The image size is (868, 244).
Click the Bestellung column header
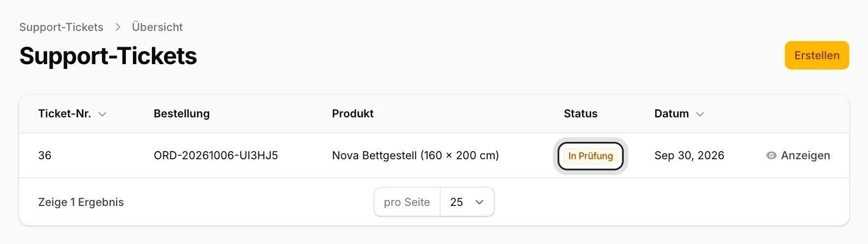point(182,114)
